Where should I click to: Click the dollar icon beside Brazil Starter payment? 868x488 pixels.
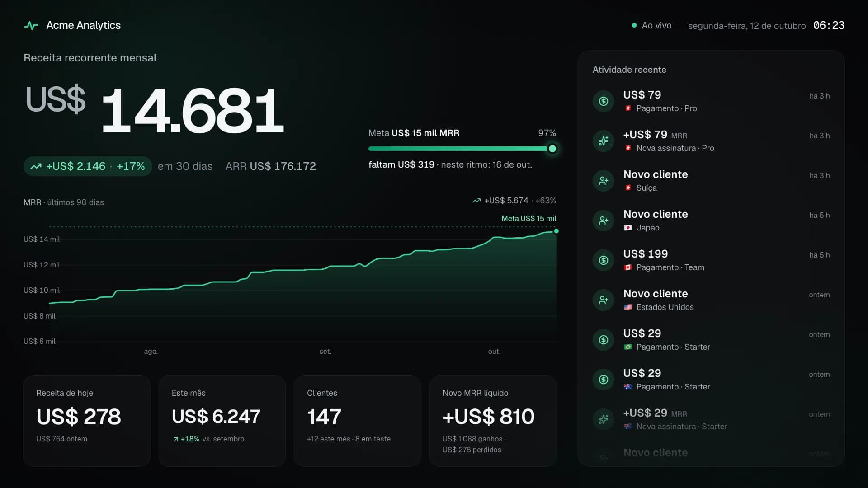[604, 340]
